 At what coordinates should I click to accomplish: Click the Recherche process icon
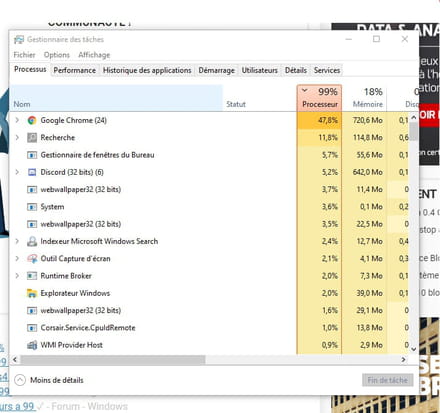pyautogui.click(x=32, y=138)
